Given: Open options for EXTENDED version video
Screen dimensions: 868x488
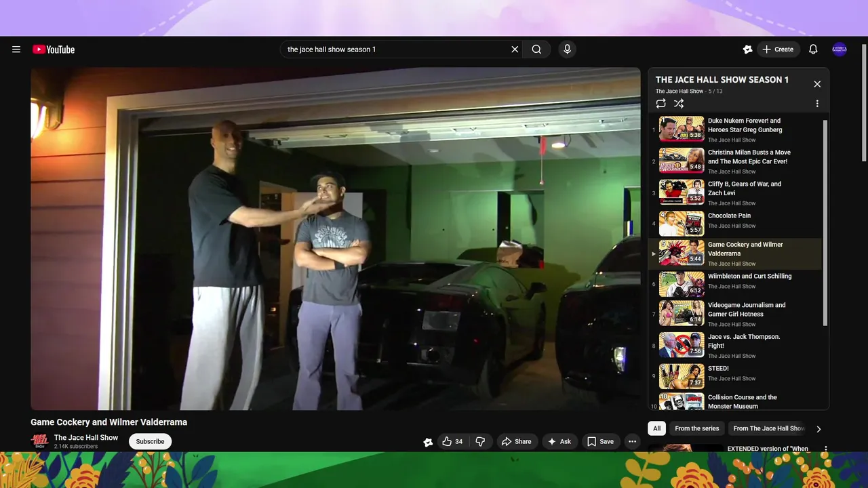Looking at the screenshot, I should click(825, 449).
